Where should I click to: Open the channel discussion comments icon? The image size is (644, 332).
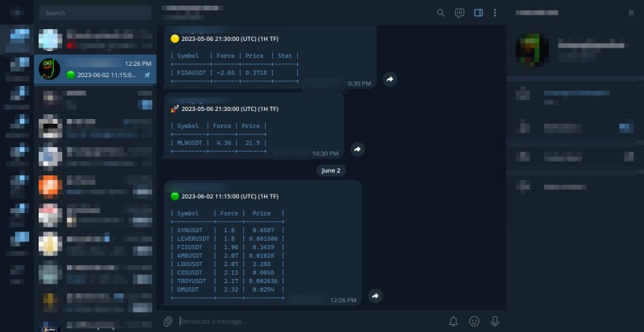tap(460, 13)
